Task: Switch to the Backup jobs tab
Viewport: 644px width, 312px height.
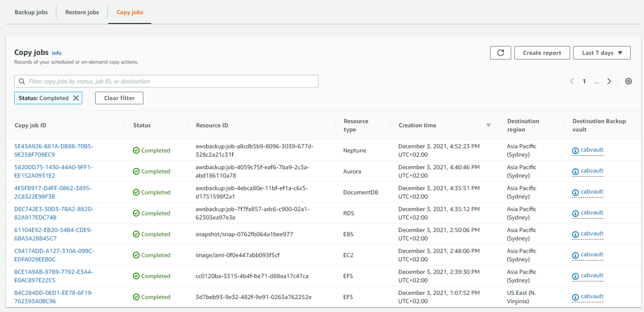Action: tap(31, 12)
